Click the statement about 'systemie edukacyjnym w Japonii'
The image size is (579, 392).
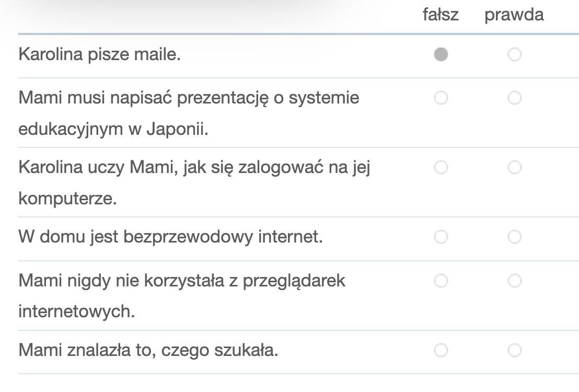(x=189, y=113)
